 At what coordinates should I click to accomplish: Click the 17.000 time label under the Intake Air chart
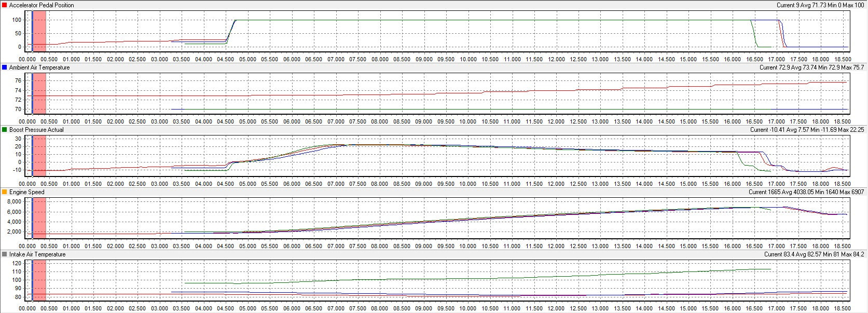[x=776, y=308]
